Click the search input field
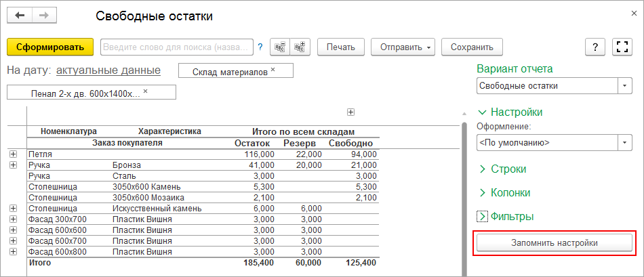 pyautogui.click(x=176, y=47)
